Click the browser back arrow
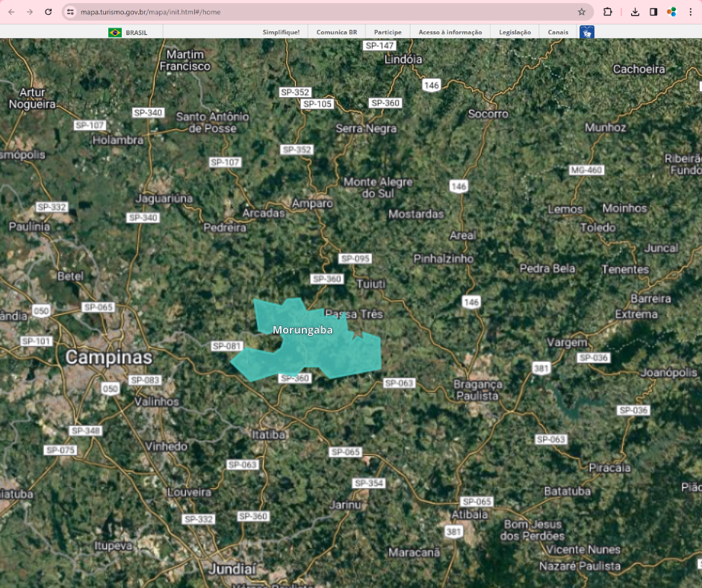Image resolution: width=702 pixels, height=588 pixels. click(11, 12)
